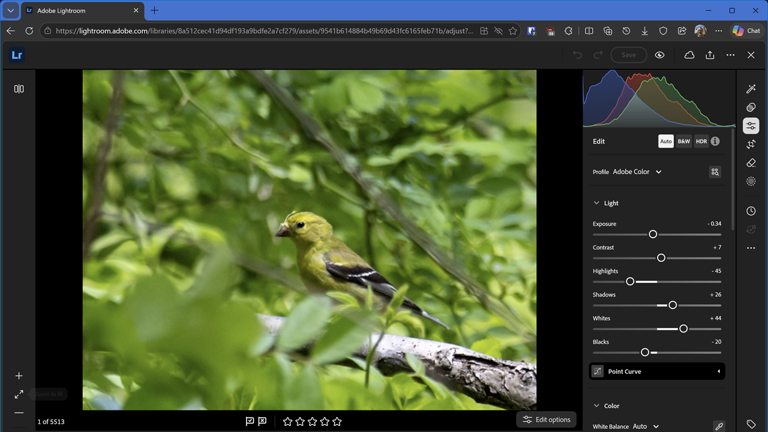This screenshot has height=432, width=768.
Task: Open the Quick actions magic wand tool
Action: point(751,89)
